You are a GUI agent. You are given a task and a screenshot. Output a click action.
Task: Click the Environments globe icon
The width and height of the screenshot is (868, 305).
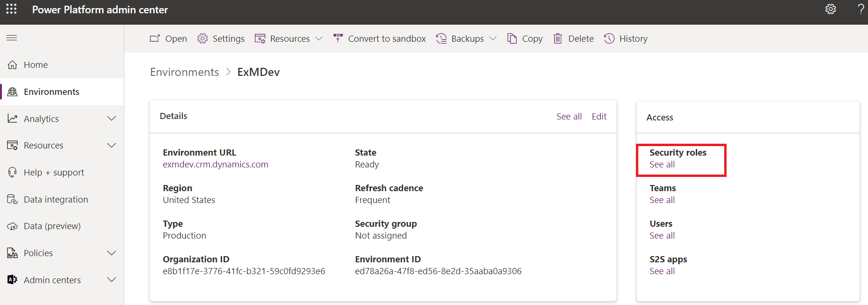[x=12, y=92]
